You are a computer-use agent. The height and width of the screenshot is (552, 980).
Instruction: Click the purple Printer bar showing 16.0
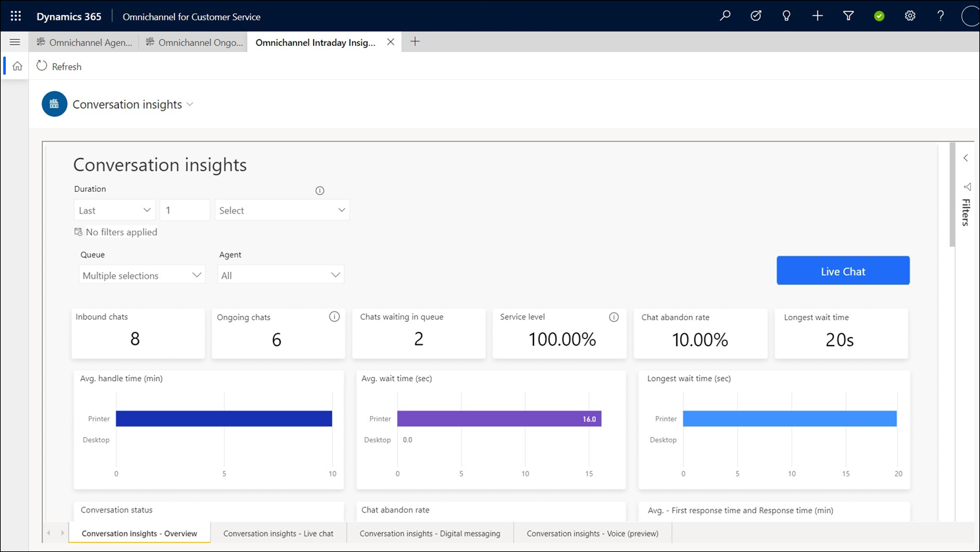tap(499, 419)
